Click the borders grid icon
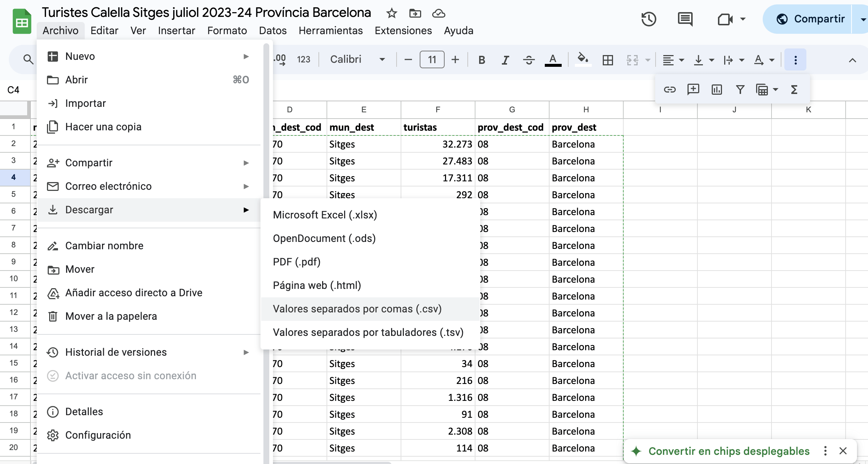868x464 pixels. [608, 60]
